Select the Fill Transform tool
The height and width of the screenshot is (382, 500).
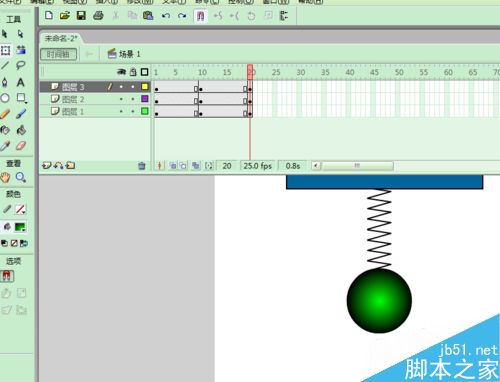pos(21,50)
